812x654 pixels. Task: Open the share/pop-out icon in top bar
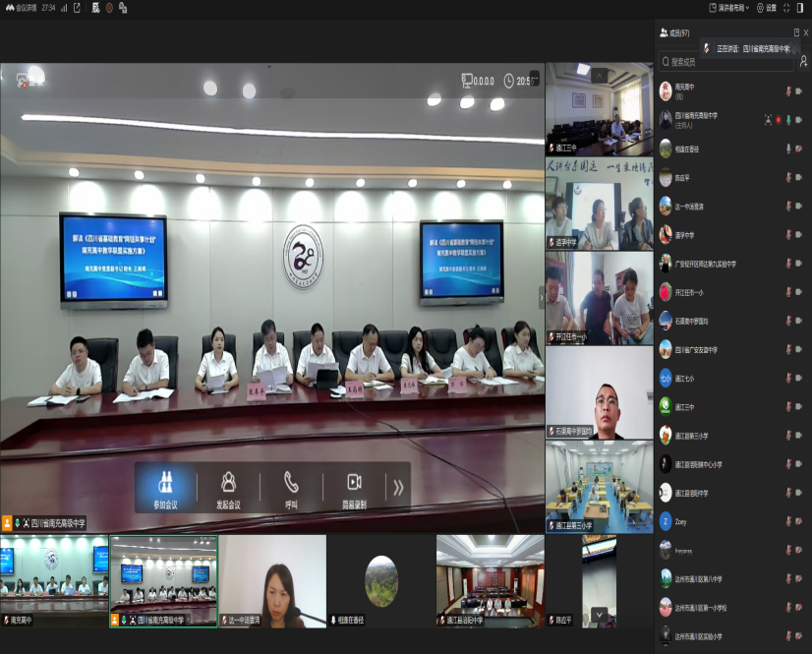tap(77, 8)
